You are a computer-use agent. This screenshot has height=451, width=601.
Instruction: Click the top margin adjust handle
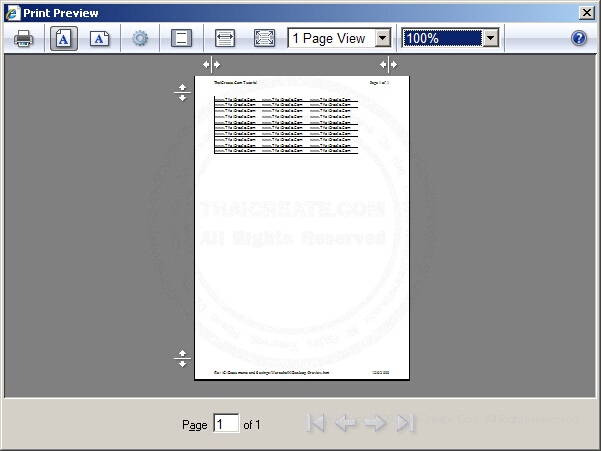click(x=182, y=92)
